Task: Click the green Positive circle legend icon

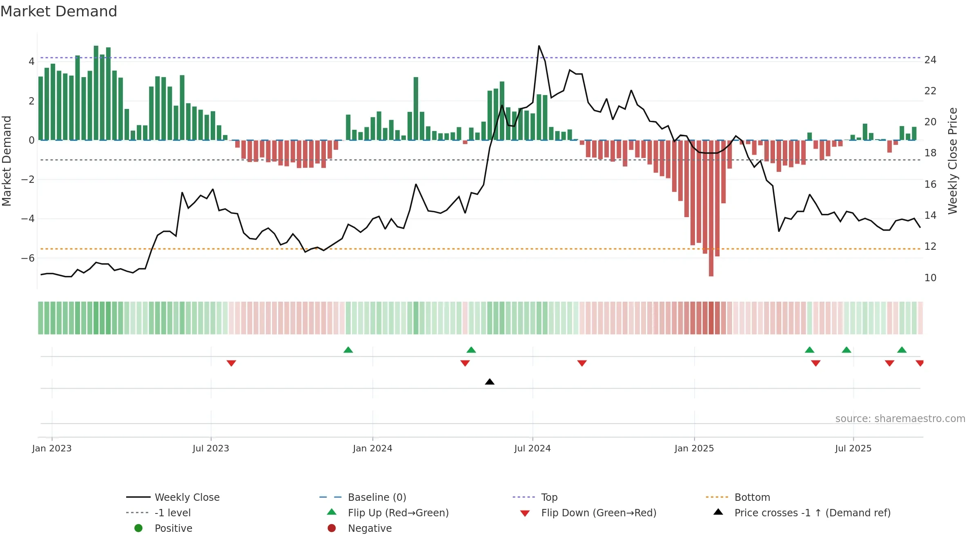Action: [138, 528]
